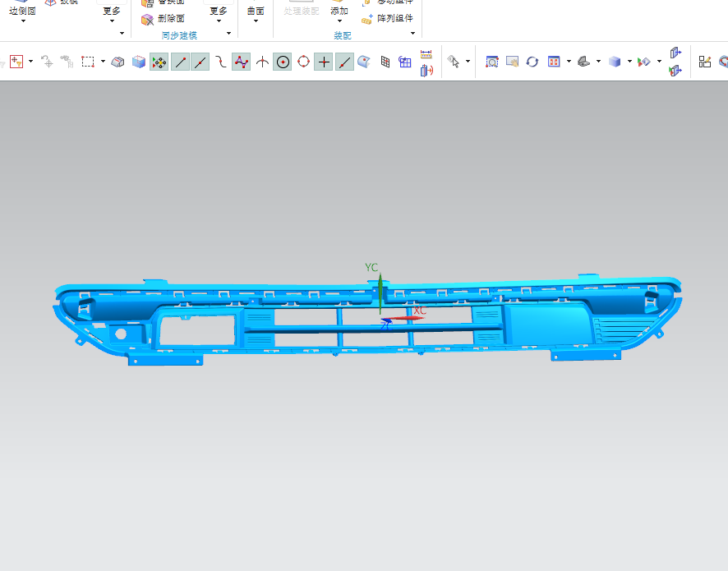Click the blue cube face highlight icon
The height and width of the screenshot is (571, 728).
coord(138,62)
